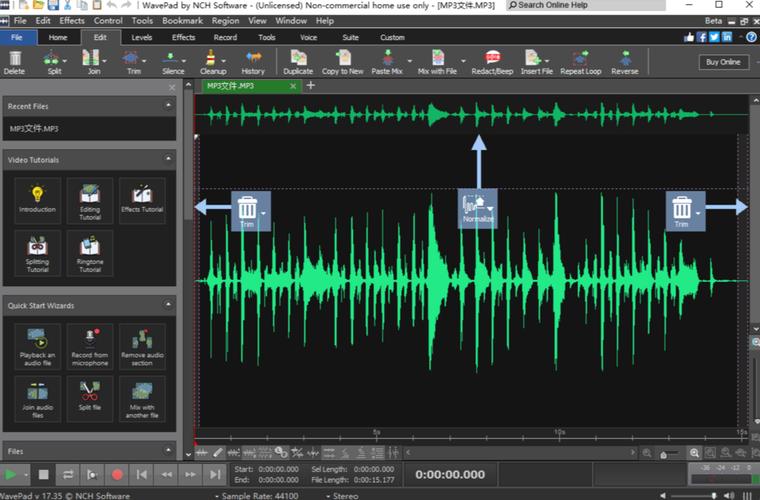The image size is (760, 500).
Task: Open the Region menu
Action: tap(225, 21)
